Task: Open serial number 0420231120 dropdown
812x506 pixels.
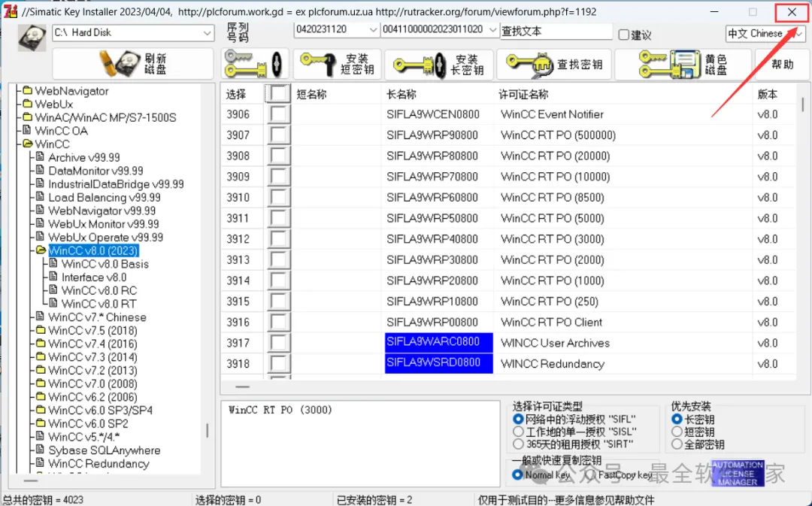Action: coord(337,29)
